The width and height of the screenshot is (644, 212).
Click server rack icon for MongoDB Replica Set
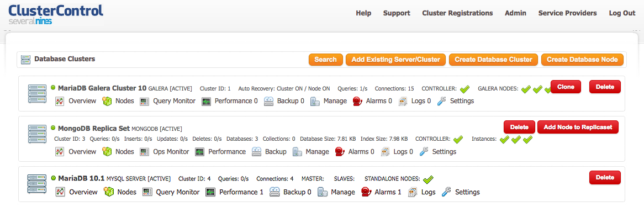click(37, 134)
